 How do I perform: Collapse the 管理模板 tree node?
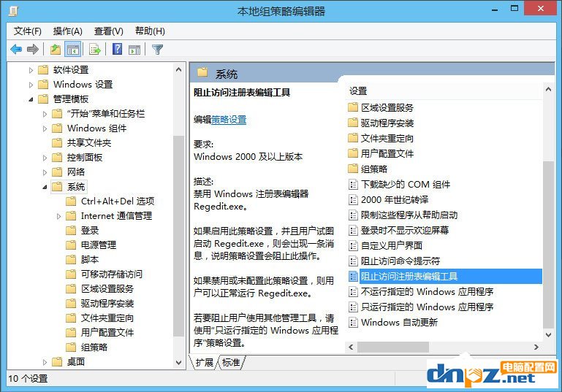tap(31, 99)
